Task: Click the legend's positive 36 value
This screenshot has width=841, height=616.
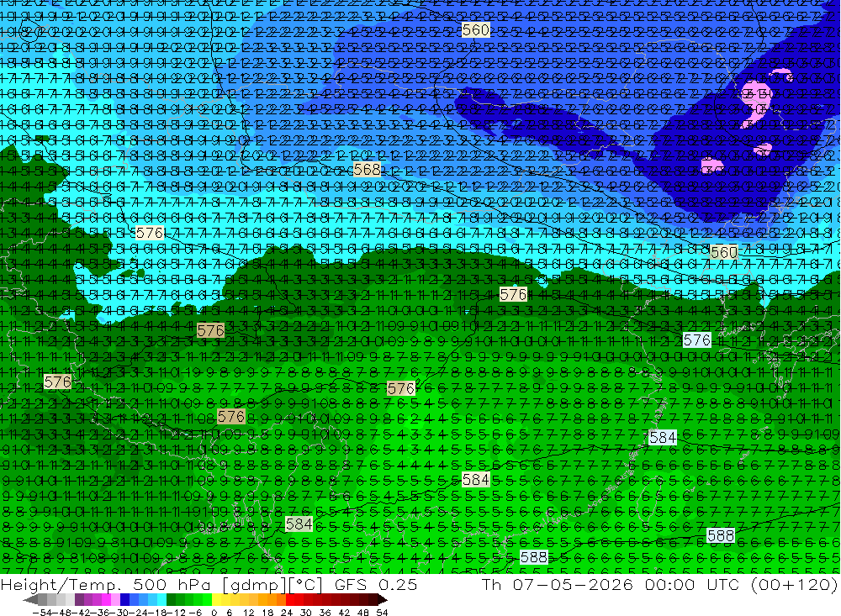Action: pos(325,613)
